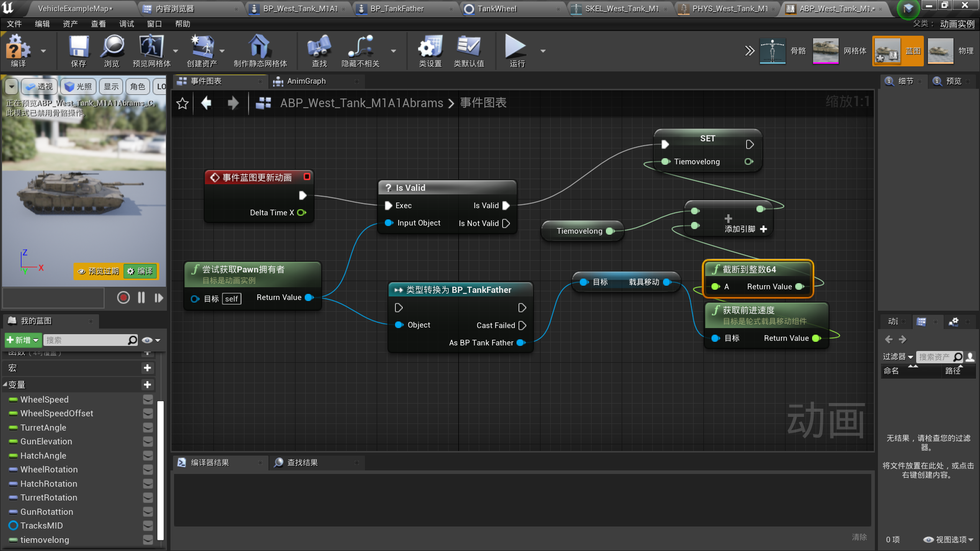Open the 过滤器 (Filters) dropdown
The height and width of the screenshot is (551, 980).
click(898, 357)
